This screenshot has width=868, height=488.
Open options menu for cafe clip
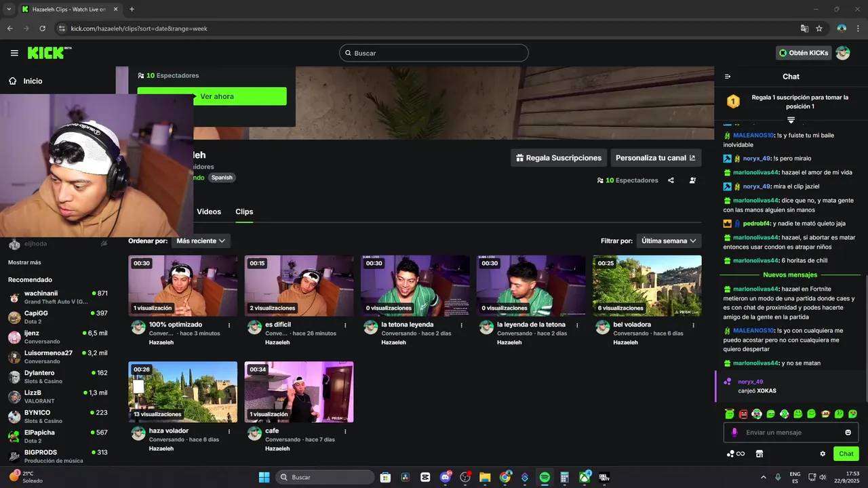(345, 432)
